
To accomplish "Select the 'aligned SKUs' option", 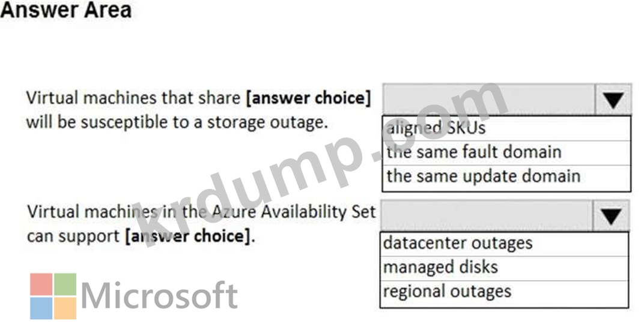I will 506,128.
